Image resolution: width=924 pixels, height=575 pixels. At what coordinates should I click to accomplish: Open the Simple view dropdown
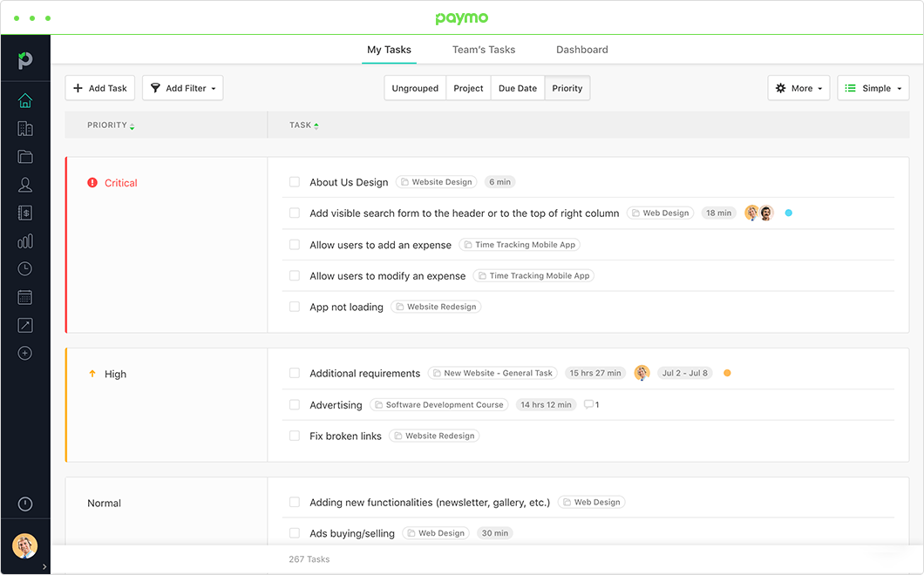(x=873, y=87)
